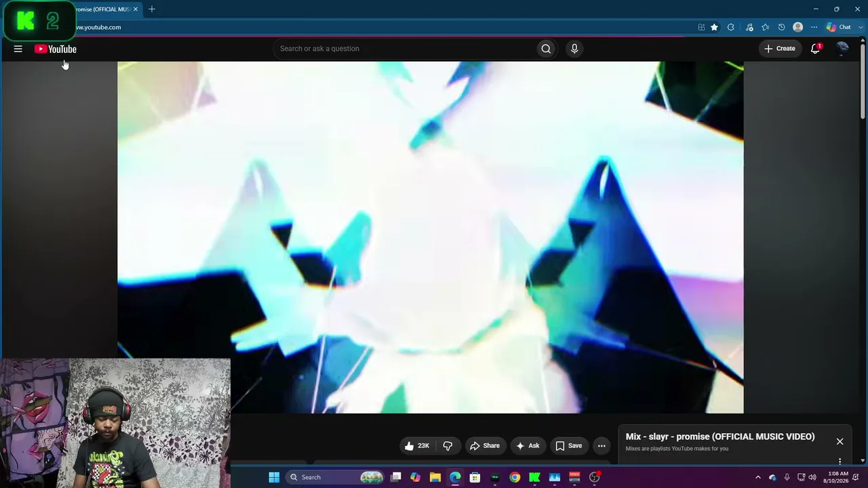The height and width of the screenshot is (488, 868).
Task: Open browser media control icon
Action: [749, 27]
